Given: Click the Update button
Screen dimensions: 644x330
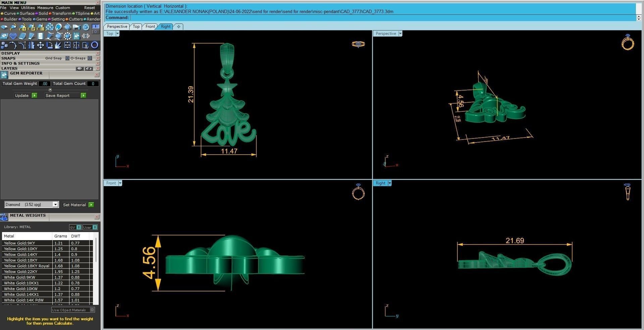Looking at the screenshot, I should (26, 96).
